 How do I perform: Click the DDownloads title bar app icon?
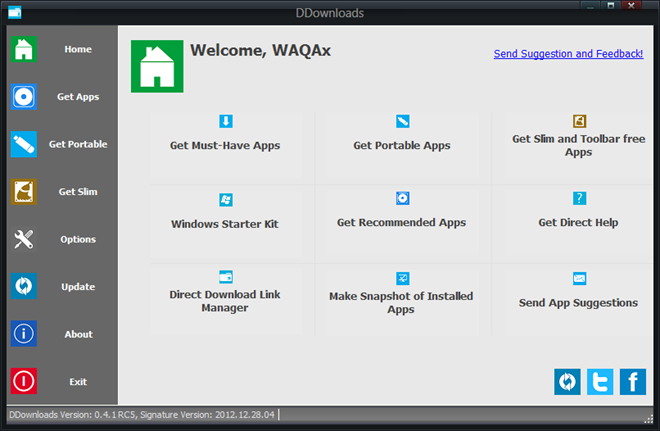pos(15,12)
